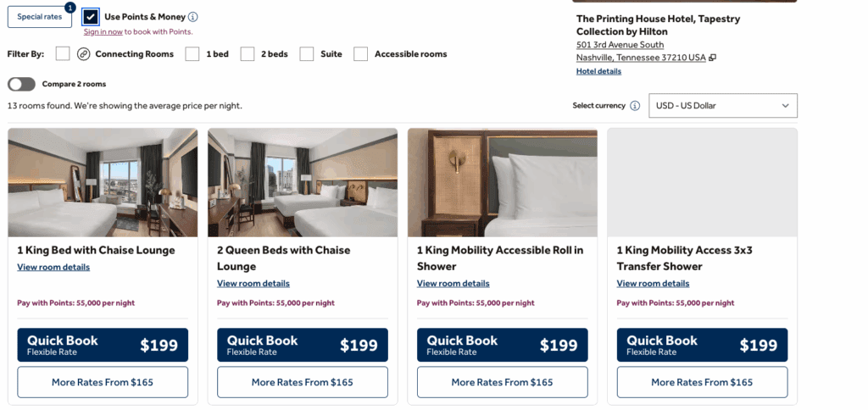Open the Hotel details link

[x=598, y=71]
